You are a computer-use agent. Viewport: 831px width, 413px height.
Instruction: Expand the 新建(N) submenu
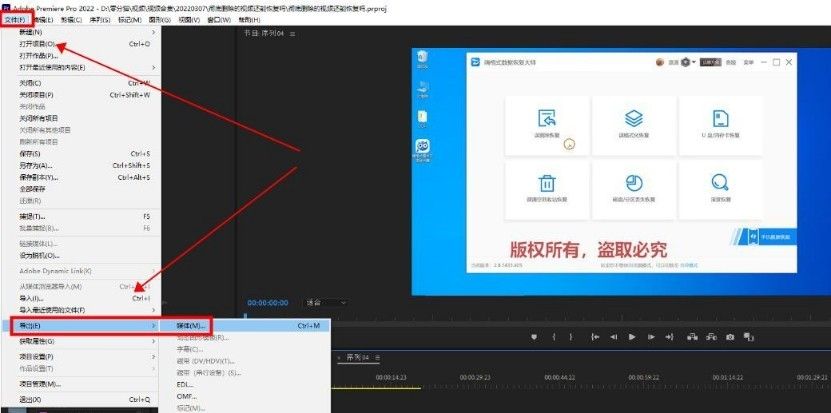pyautogui.click(x=82, y=32)
